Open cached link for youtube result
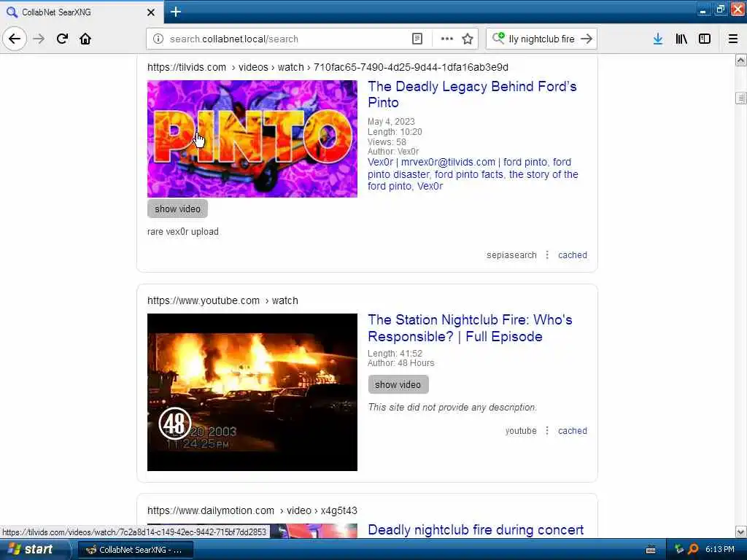The height and width of the screenshot is (560, 747). pos(572,430)
